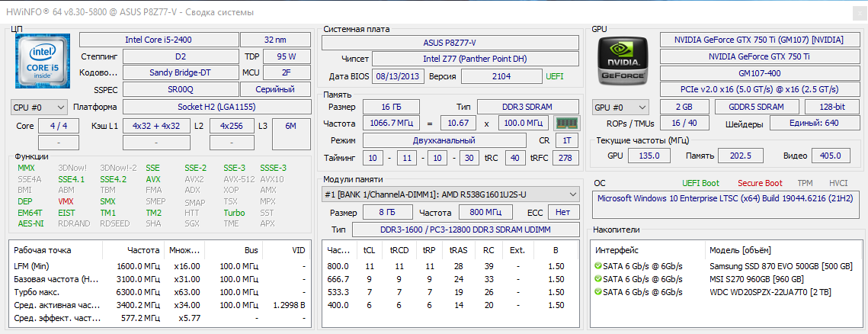Click the Turbo feature flag
868x334 pixels.
(x=234, y=213)
